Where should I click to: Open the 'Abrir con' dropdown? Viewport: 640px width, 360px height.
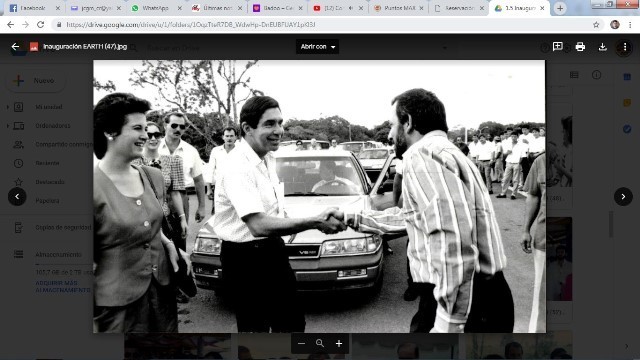[x=318, y=47]
